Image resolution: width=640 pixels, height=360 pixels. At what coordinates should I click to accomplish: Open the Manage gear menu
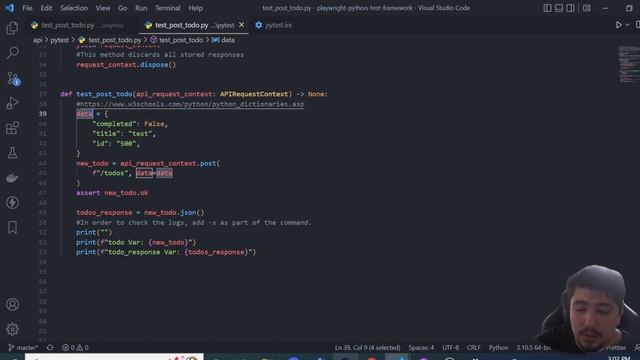tap(12, 329)
